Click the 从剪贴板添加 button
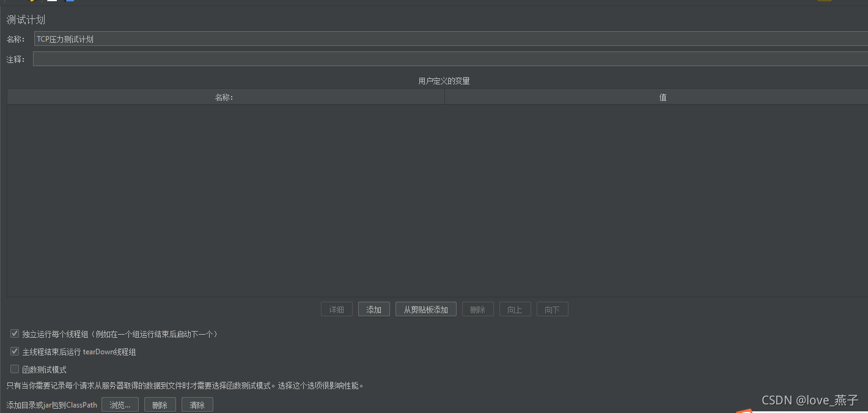 (x=426, y=310)
